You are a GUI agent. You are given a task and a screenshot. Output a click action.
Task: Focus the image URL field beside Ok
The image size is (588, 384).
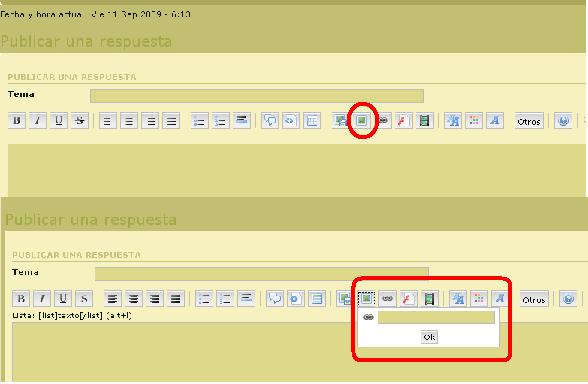click(x=436, y=317)
